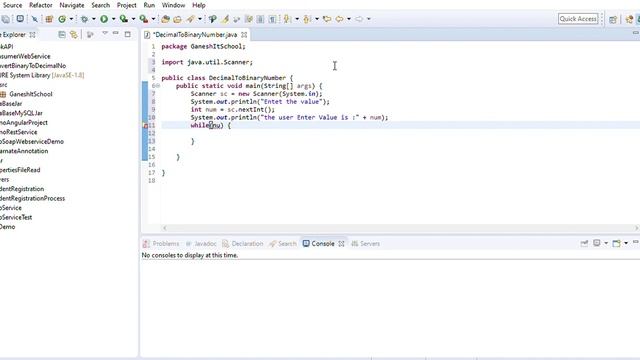The image size is (640, 360).
Task: Switch to the Servers tab
Action: [365, 244]
